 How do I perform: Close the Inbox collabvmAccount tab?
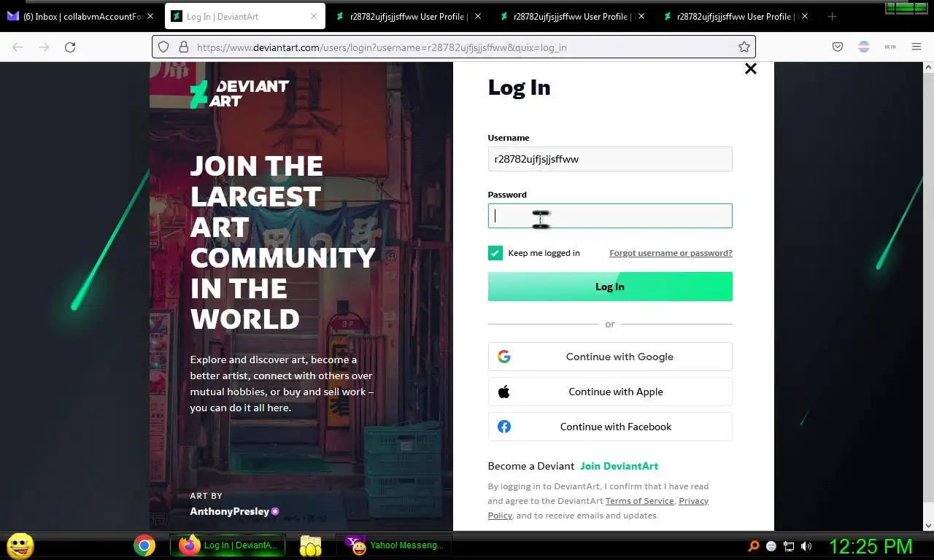point(150,16)
